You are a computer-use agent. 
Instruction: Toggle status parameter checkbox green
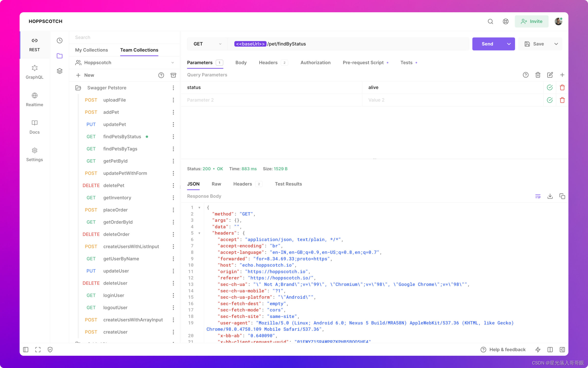pos(550,87)
